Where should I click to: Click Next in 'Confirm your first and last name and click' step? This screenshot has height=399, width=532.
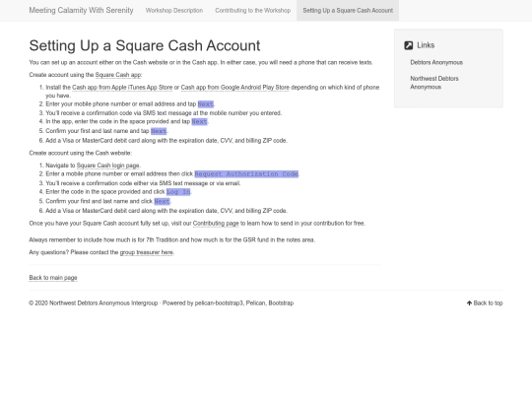pos(162,202)
